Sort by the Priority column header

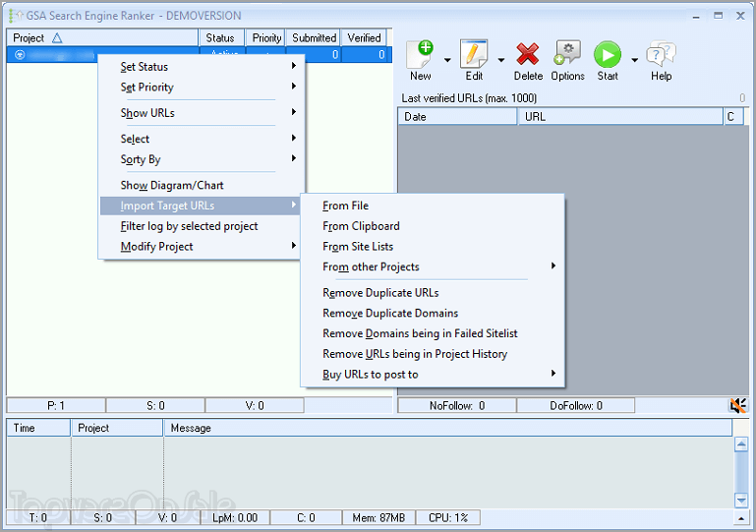pos(265,37)
